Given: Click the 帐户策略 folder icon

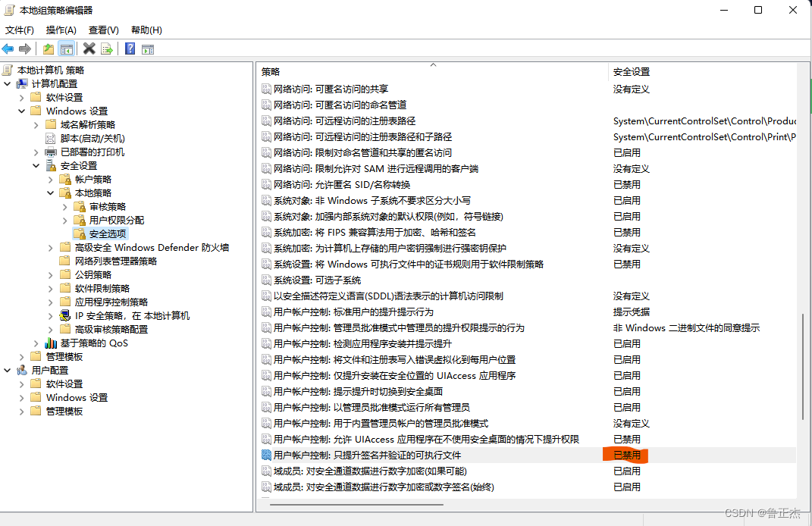Looking at the screenshot, I should tap(65, 179).
